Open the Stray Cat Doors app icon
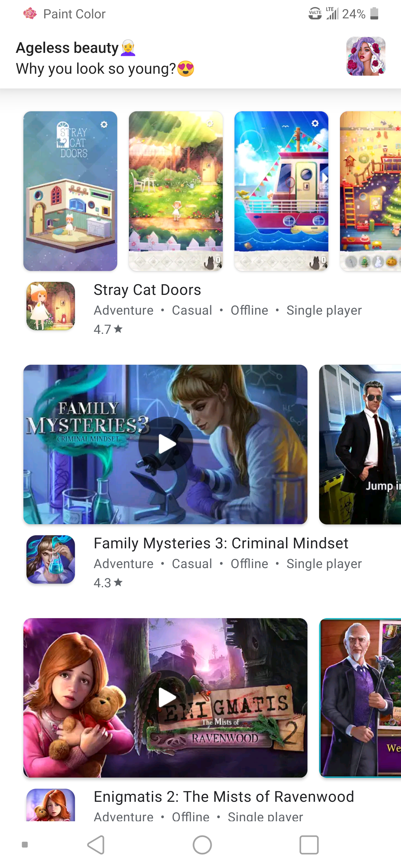The image size is (401, 868). click(51, 306)
